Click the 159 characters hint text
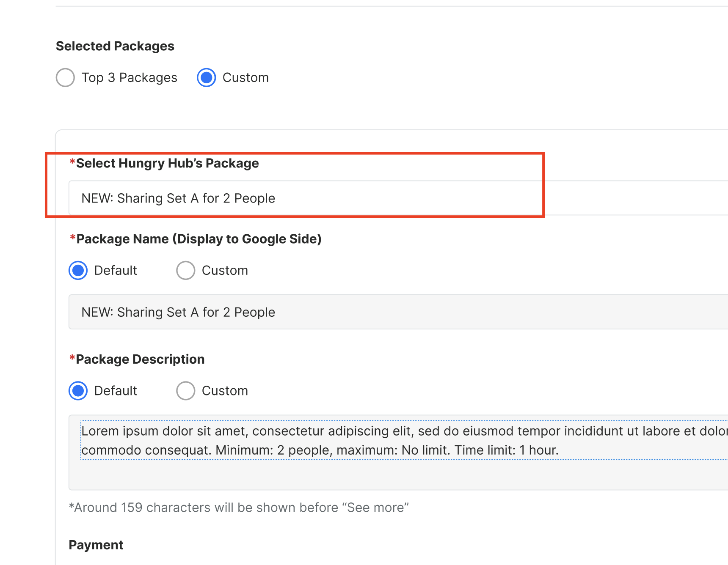 coord(239,507)
